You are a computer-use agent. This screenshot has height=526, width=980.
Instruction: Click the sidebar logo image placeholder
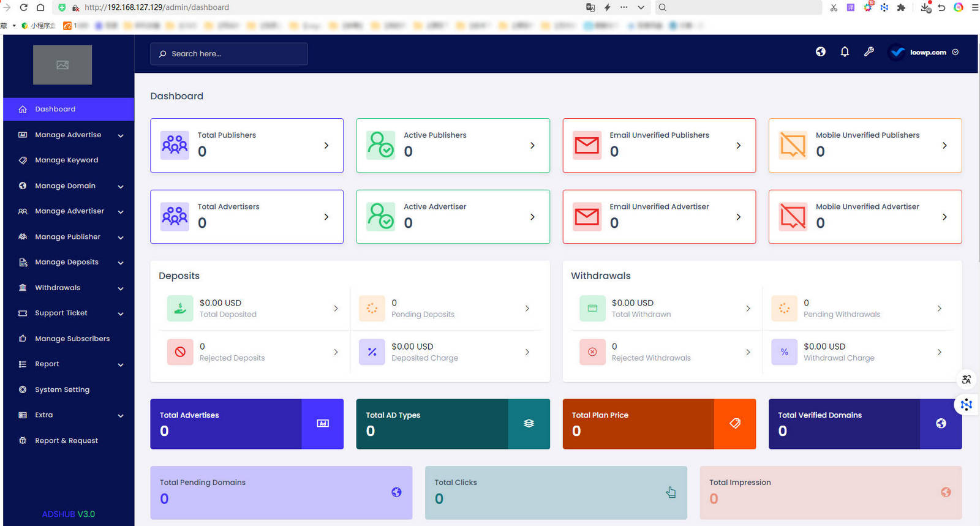click(62, 65)
